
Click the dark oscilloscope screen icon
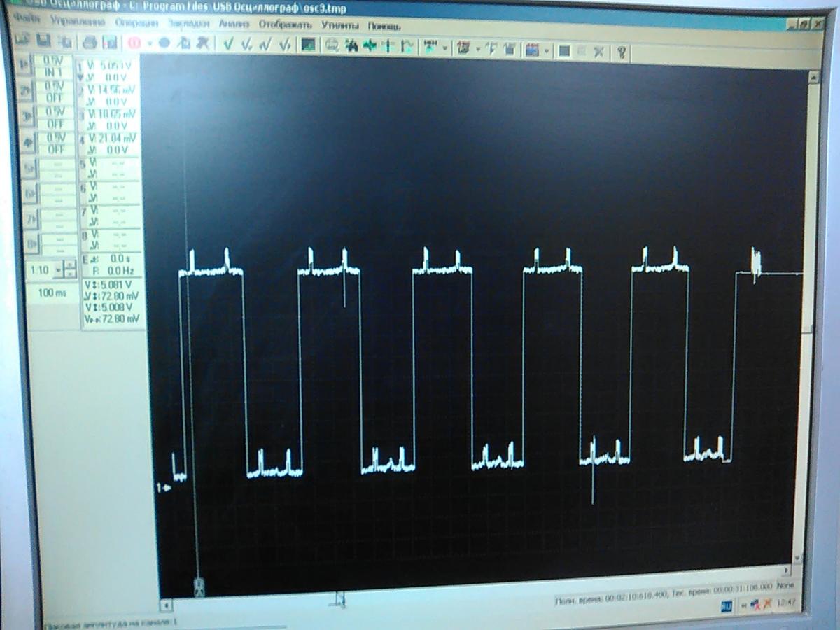tap(308, 45)
